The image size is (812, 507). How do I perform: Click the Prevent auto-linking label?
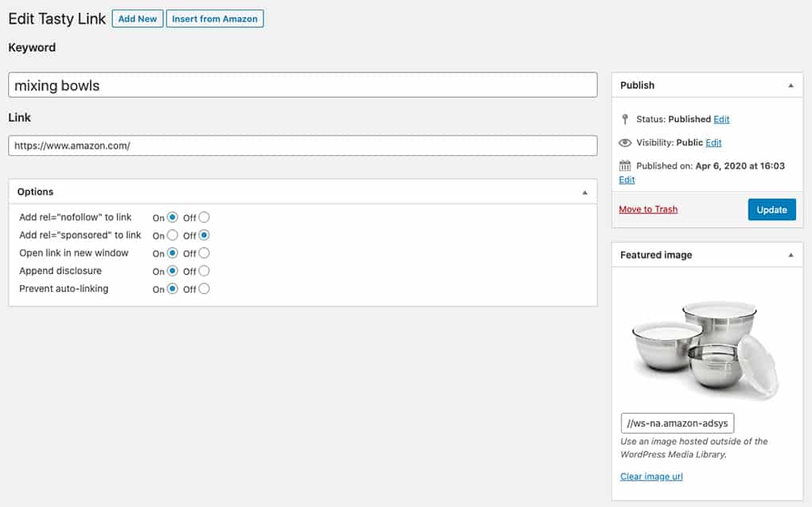click(64, 288)
